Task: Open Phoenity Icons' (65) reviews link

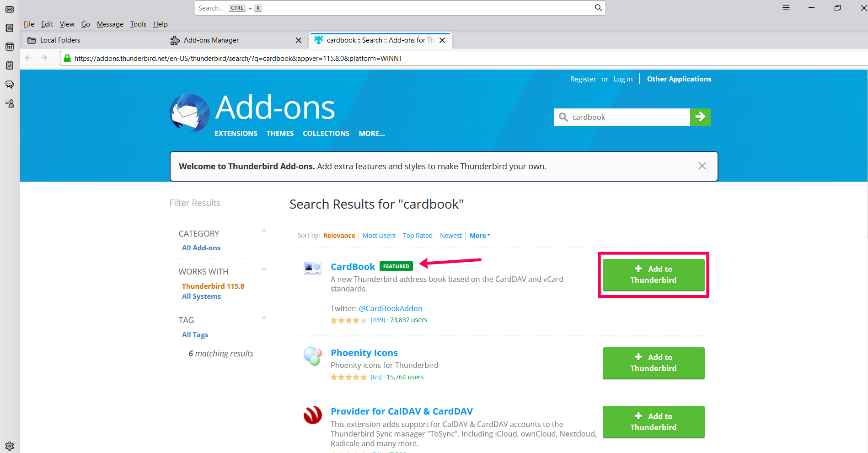Action: pos(376,377)
